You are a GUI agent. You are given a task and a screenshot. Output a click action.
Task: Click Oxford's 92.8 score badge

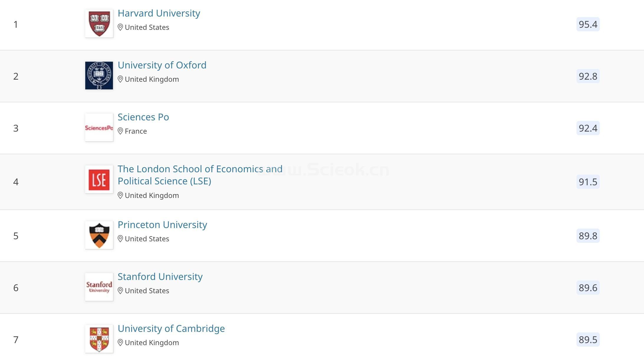[x=588, y=76]
